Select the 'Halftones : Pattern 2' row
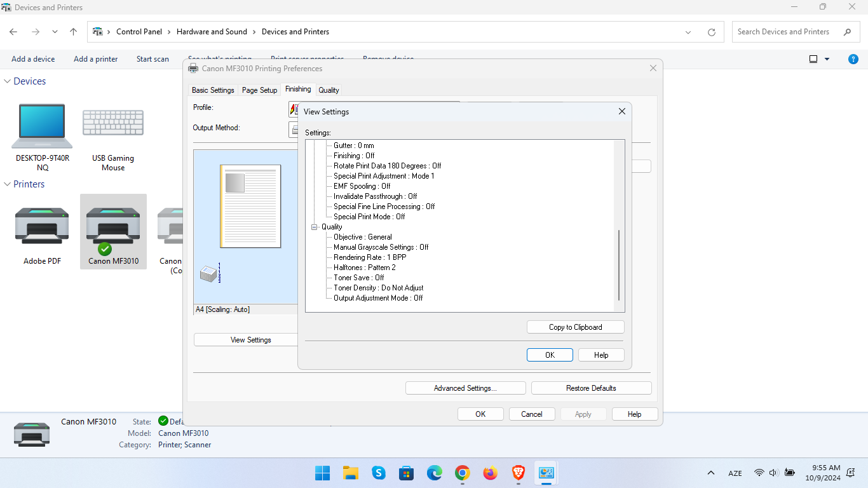Image resolution: width=868 pixels, height=488 pixels. pyautogui.click(x=364, y=268)
